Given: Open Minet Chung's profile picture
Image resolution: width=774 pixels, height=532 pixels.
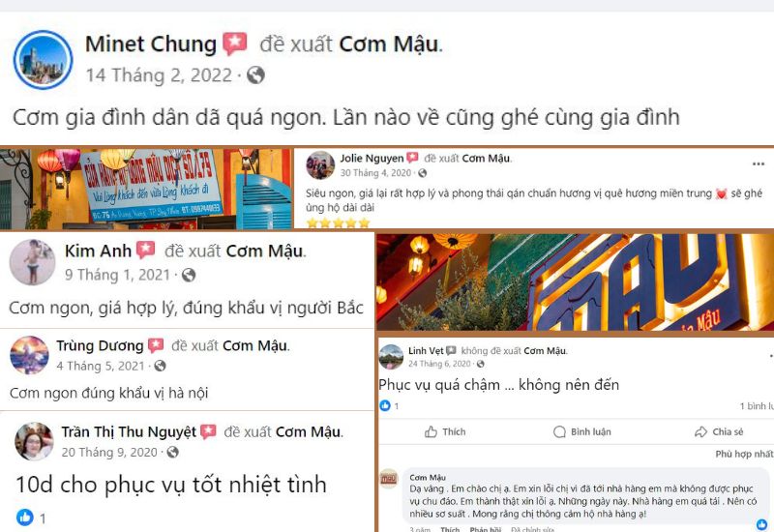Looking at the screenshot, I should (x=43, y=60).
